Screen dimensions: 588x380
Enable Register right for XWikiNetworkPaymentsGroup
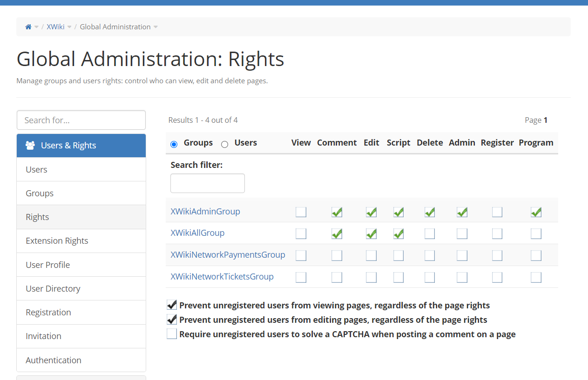(497, 255)
